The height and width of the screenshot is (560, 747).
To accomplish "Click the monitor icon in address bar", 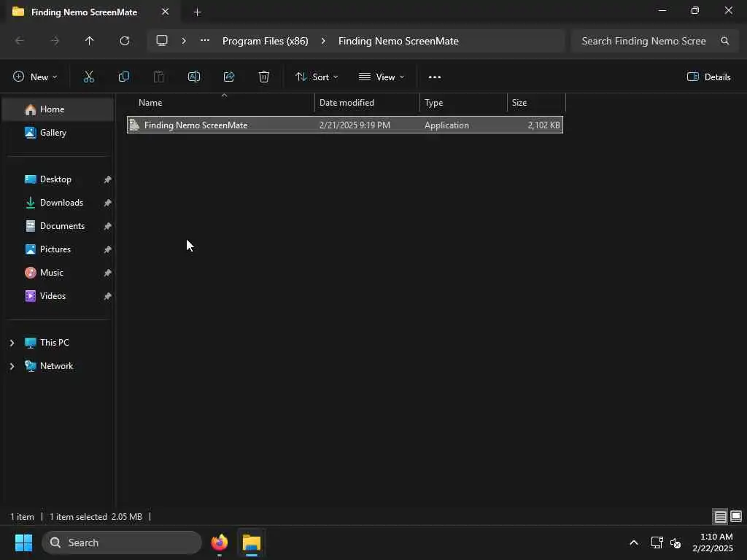I will coord(162,41).
